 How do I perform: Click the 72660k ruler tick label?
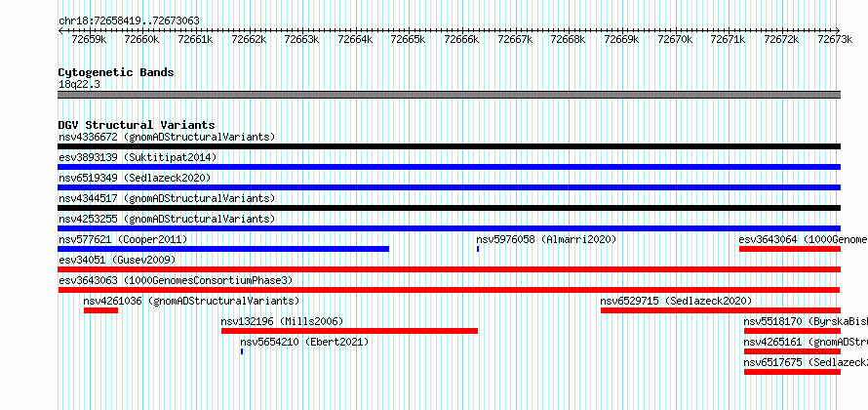[x=142, y=39]
